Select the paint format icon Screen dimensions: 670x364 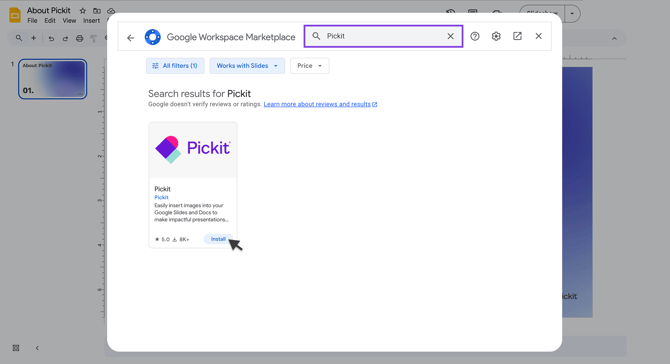94,38
